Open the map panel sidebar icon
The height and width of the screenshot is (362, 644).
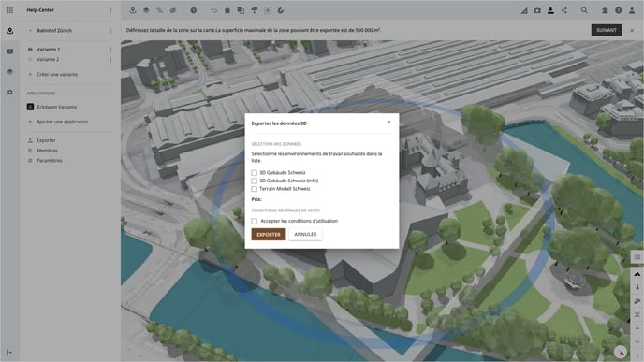(x=10, y=51)
